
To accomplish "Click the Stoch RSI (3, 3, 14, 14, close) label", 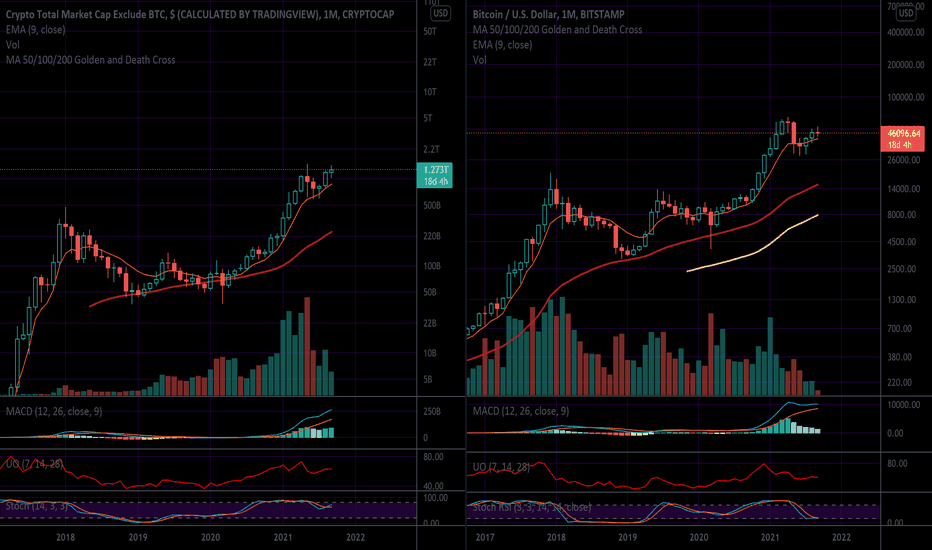I will tap(532, 507).
